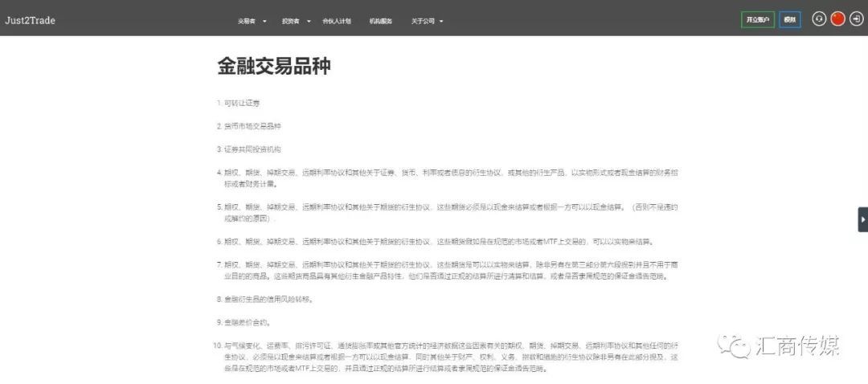The width and height of the screenshot is (868, 384).
Task: Click the 开立账户 button
Action: (758, 19)
